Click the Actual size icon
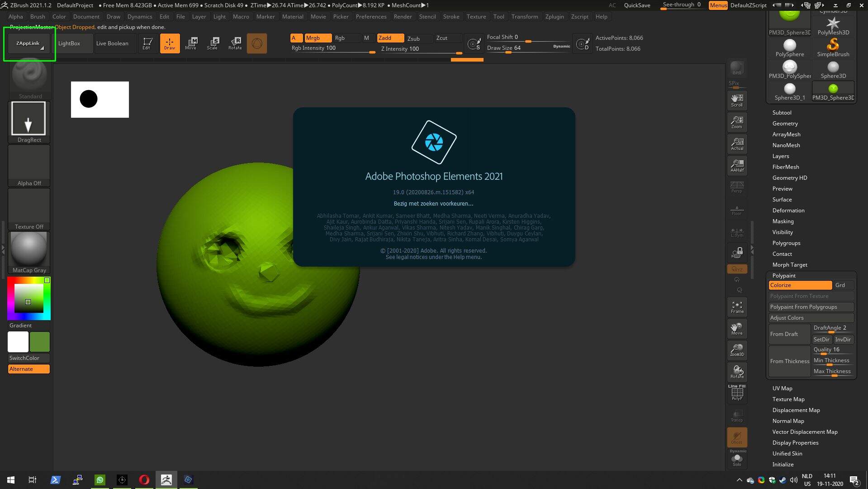The width and height of the screenshot is (868, 489). 737,144
